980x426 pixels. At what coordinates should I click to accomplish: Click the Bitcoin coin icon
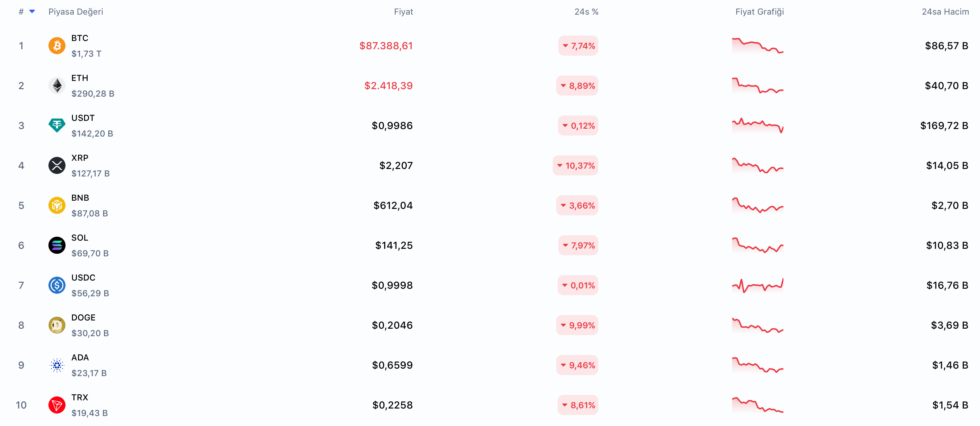coord(57,46)
